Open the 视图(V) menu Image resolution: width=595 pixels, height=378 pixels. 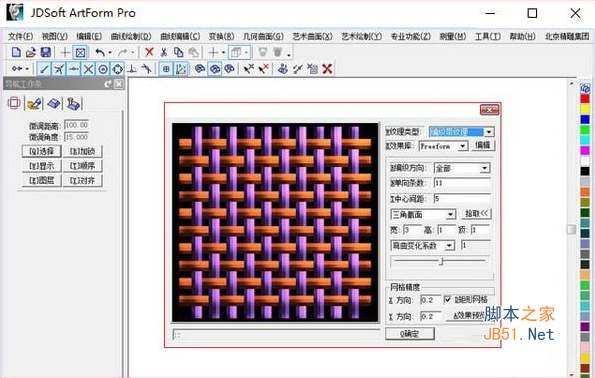pos(55,36)
